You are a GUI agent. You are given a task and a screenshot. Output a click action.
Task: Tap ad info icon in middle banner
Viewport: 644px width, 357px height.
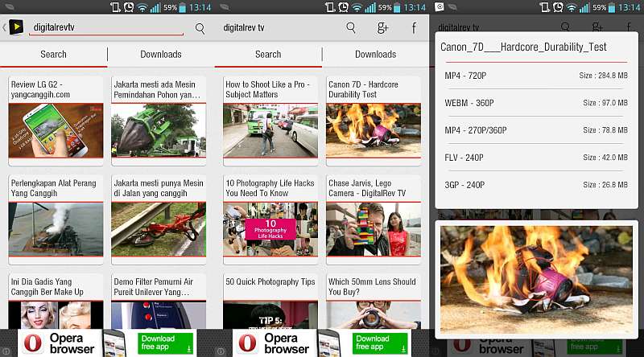221,351
